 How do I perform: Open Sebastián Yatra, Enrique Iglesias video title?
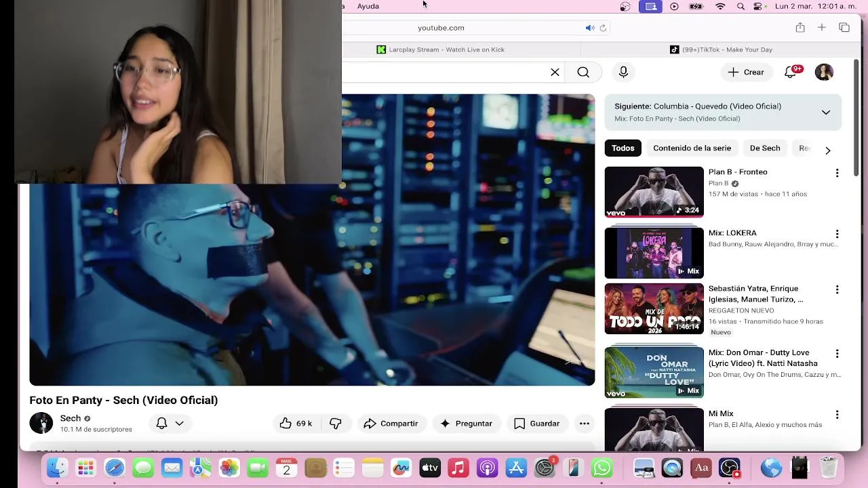click(x=755, y=293)
